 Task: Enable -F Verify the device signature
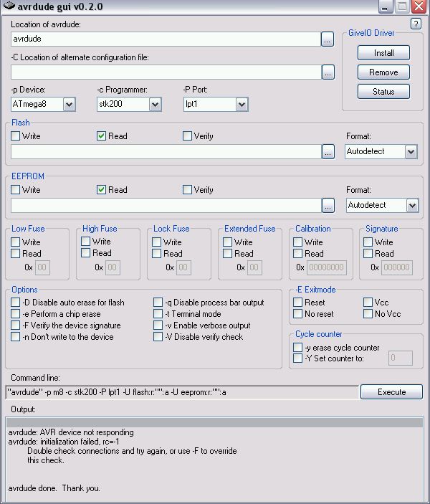[x=16, y=325]
